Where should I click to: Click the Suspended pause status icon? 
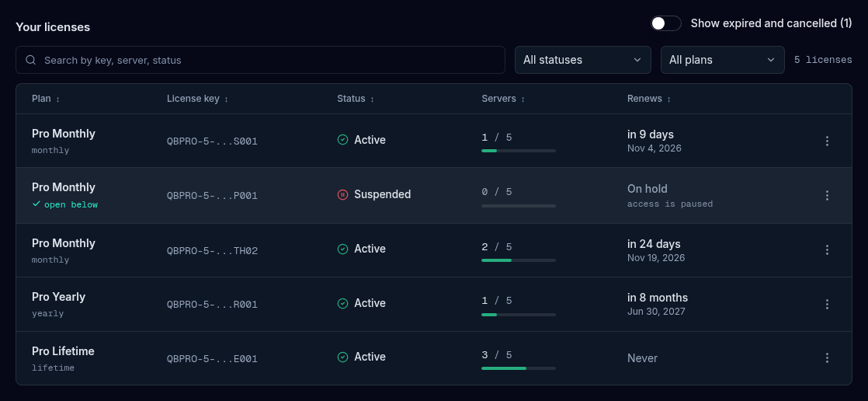pyautogui.click(x=342, y=194)
